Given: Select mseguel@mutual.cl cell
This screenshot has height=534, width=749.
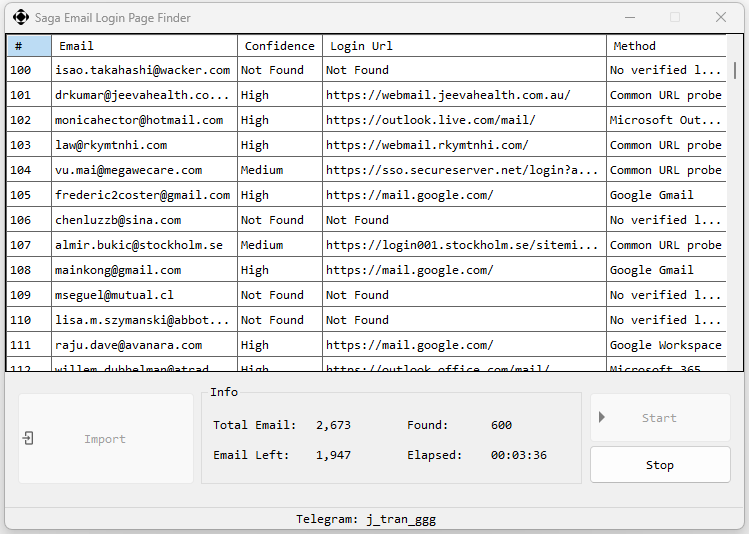Looking at the screenshot, I should 144,295.
